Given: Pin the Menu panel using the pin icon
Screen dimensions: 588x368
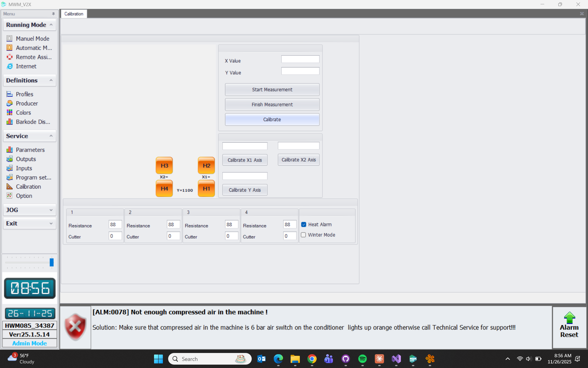Looking at the screenshot, I should (53, 14).
